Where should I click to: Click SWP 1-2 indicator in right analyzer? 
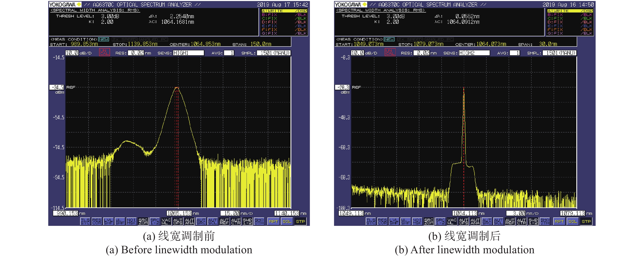point(533,221)
